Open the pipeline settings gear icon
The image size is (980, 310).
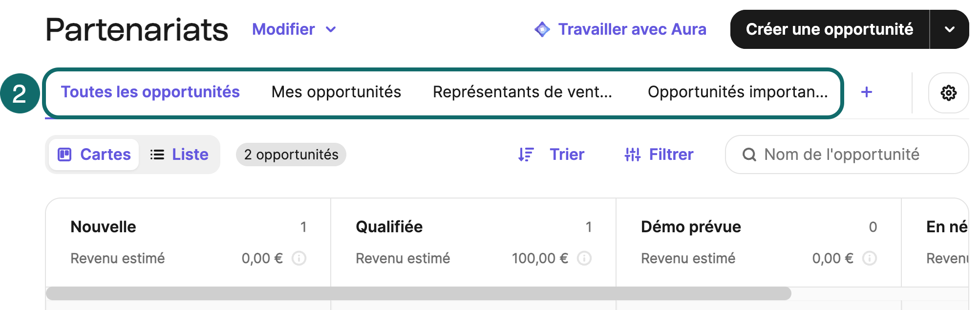coord(948,93)
